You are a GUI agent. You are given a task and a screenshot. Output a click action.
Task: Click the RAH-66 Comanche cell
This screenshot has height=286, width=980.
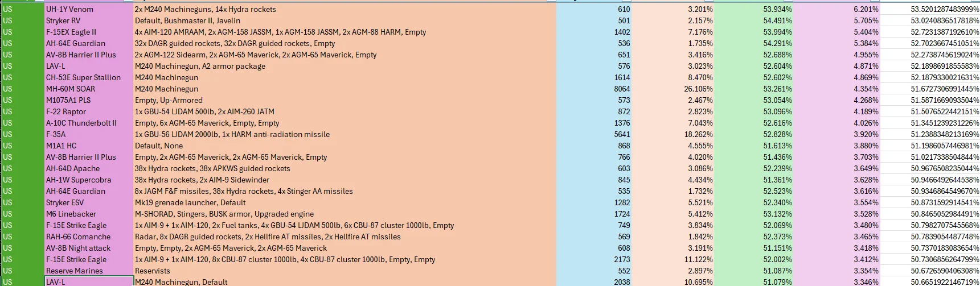tap(89, 237)
